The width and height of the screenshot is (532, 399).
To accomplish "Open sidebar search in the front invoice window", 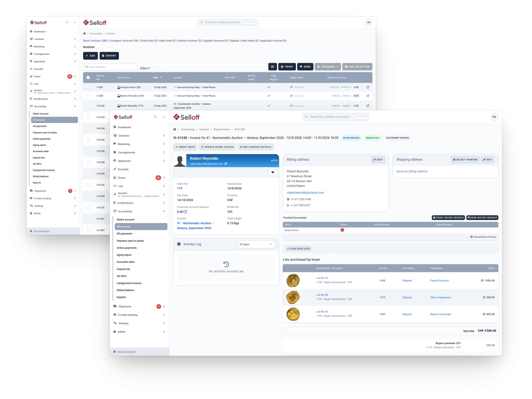I will [155, 117].
